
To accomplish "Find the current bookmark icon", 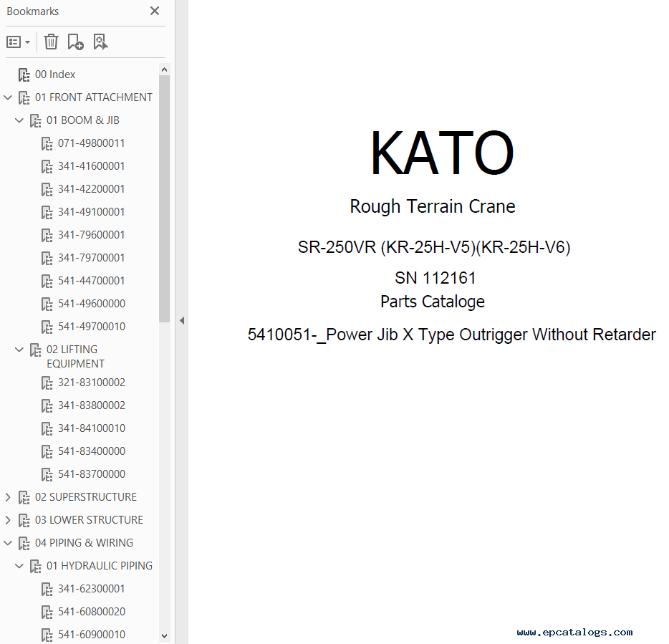I will pos(101,42).
